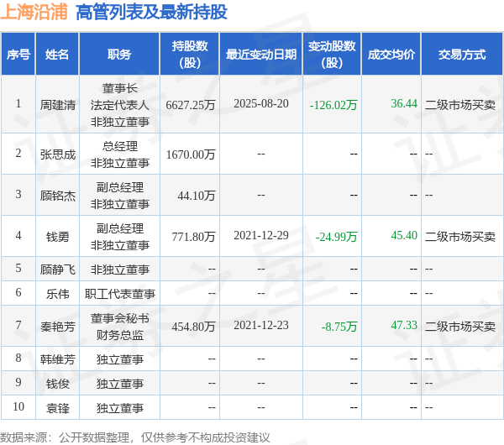Click the date 2021-12-23
Screen dimensions: 504x445
coord(261,325)
